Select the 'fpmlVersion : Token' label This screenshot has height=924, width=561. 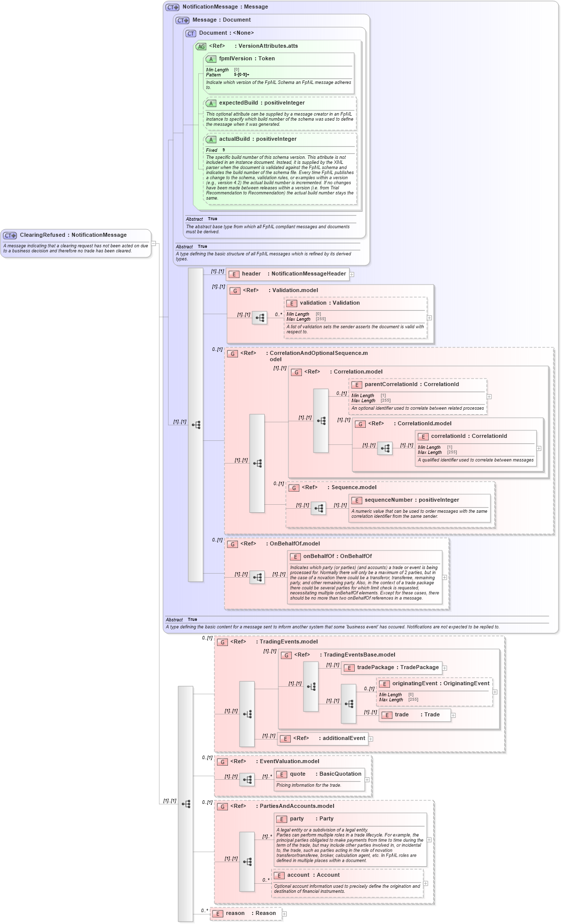coord(247,59)
